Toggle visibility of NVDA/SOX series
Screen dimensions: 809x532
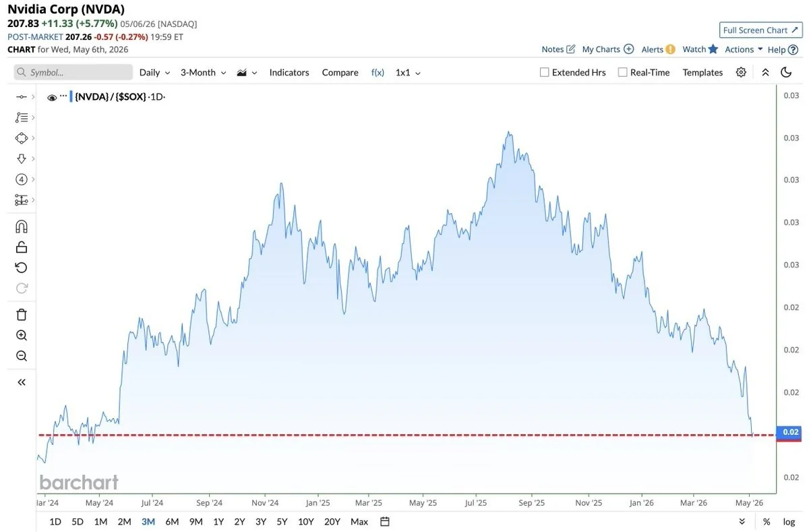coord(52,98)
